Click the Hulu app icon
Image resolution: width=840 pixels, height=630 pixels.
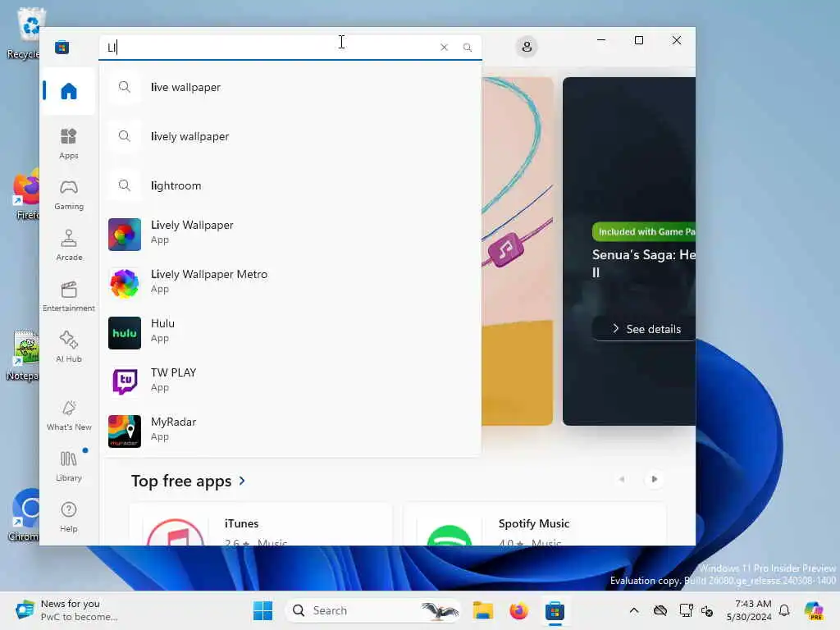pos(125,333)
